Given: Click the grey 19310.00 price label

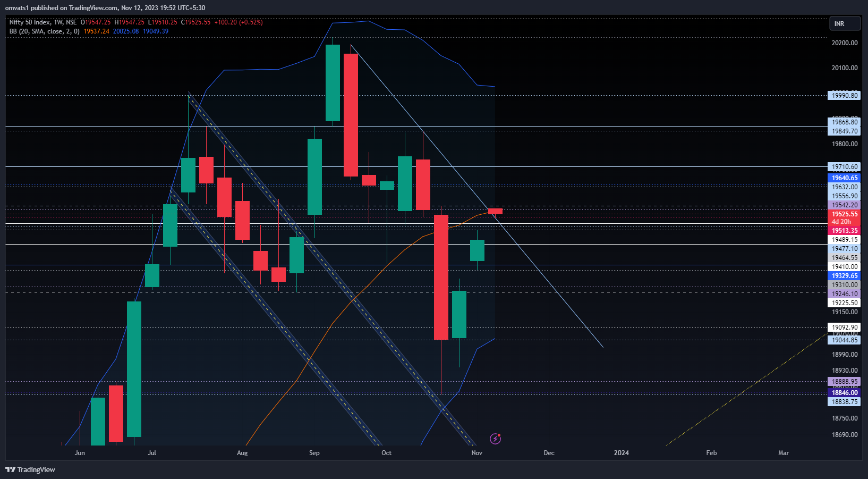Looking at the screenshot, I should tap(844, 285).
